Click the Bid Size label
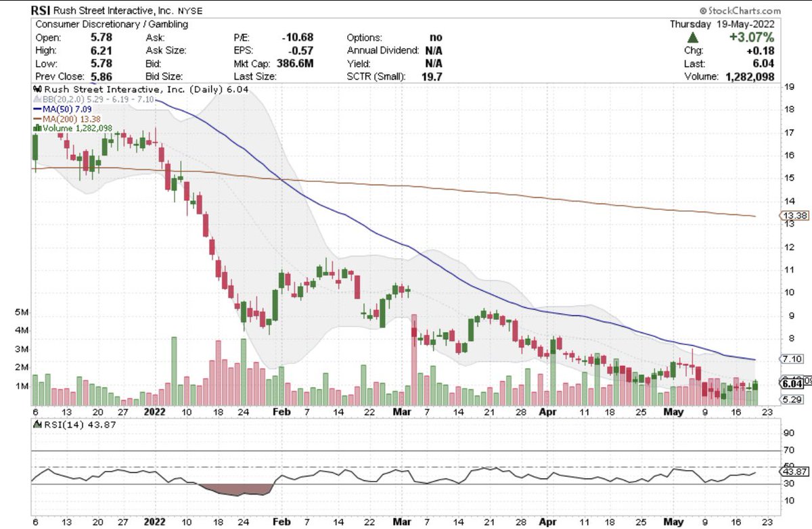This screenshot has width=812, height=529. [x=163, y=76]
